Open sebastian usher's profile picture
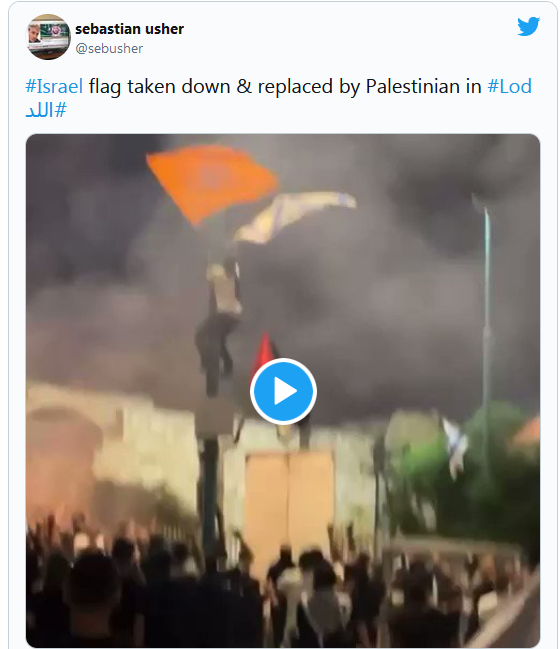This screenshot has width=560, height=649. 48,37
